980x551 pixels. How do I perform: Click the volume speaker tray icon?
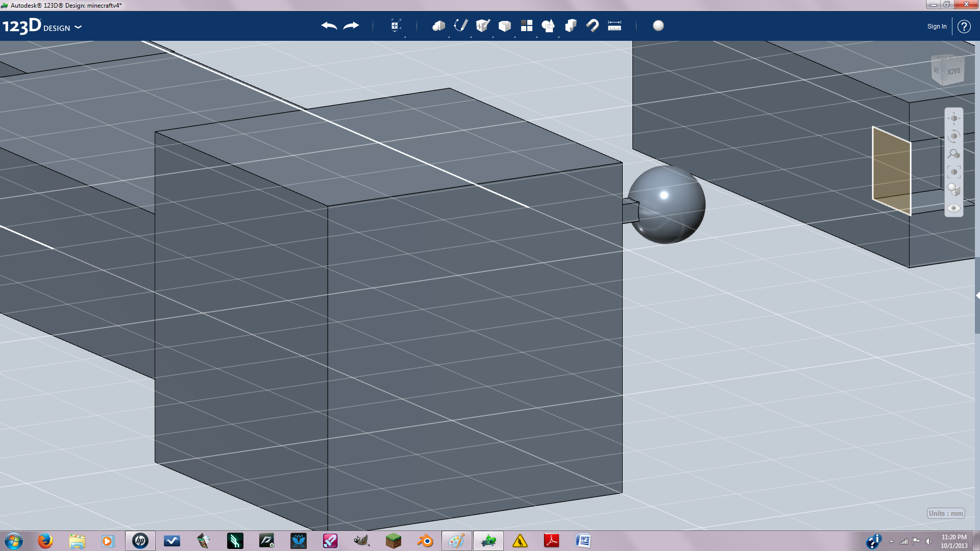click(928, 541)
